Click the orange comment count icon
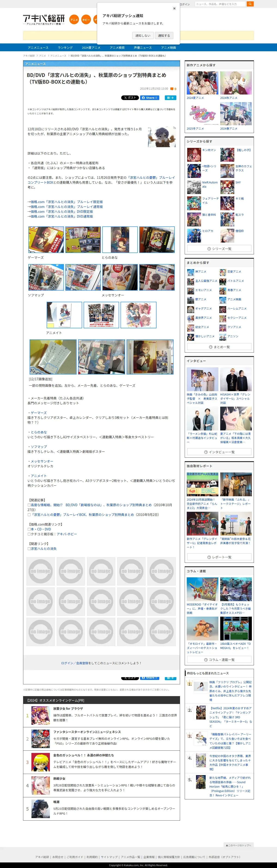 tap(172, 89)
